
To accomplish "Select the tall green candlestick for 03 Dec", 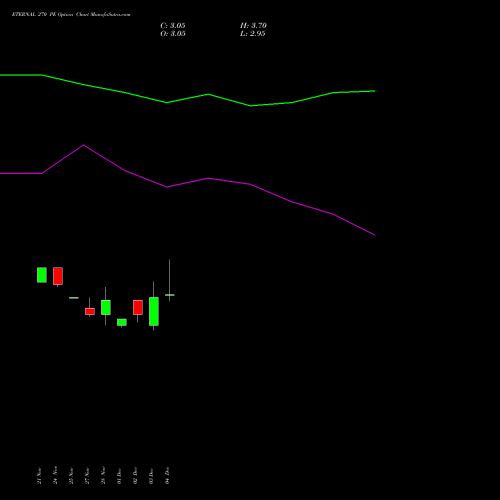I will tap(154, 311).
